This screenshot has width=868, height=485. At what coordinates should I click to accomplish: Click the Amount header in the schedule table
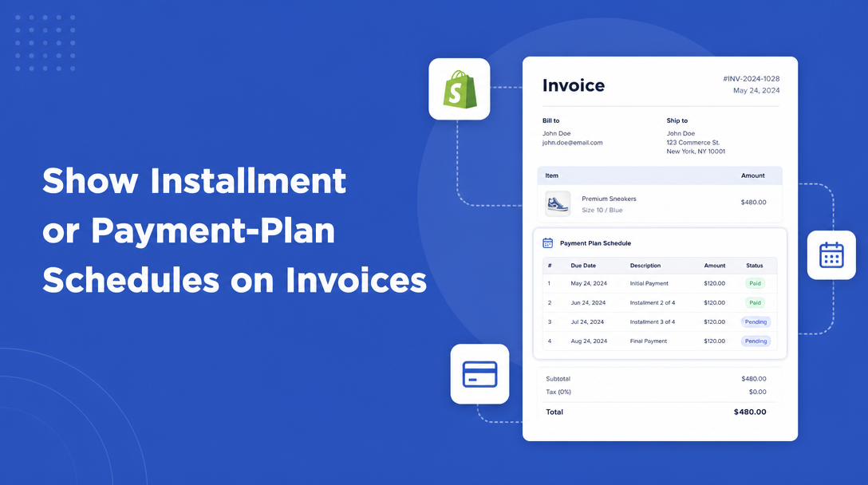715,266
